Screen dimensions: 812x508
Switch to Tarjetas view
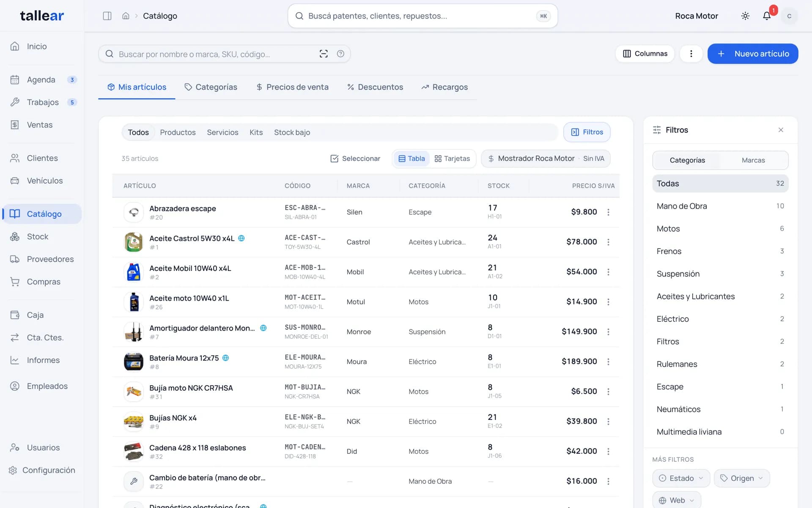tap(452, 158)
